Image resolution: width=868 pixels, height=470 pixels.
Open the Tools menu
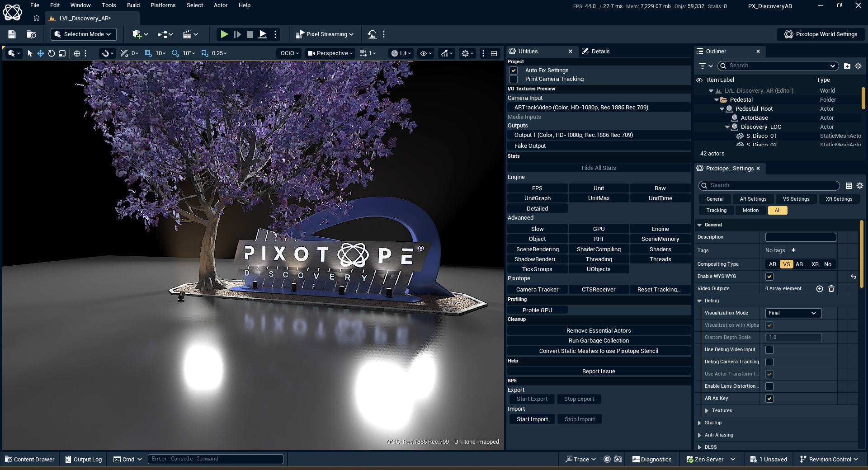point(108,5)
